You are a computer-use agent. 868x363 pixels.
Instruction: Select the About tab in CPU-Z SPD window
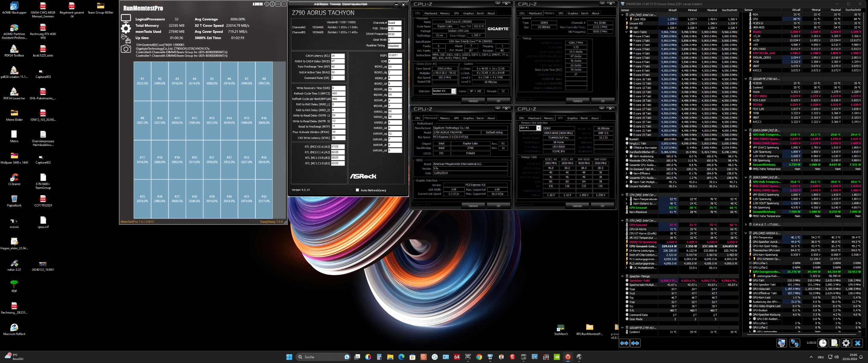pyautogui.click(x=595, y=118)
